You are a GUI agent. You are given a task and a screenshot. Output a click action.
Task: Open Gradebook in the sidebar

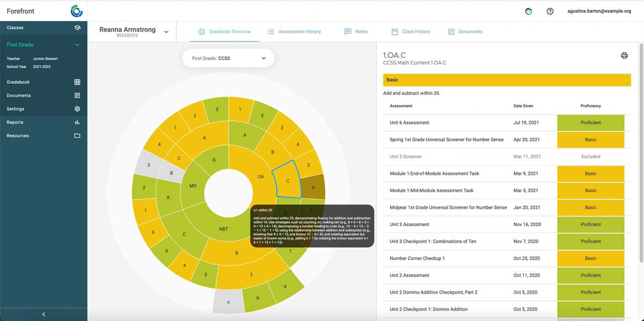[43, 82]
